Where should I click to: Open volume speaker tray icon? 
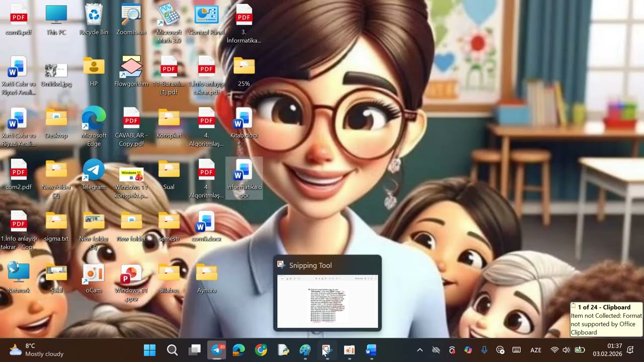567,350
